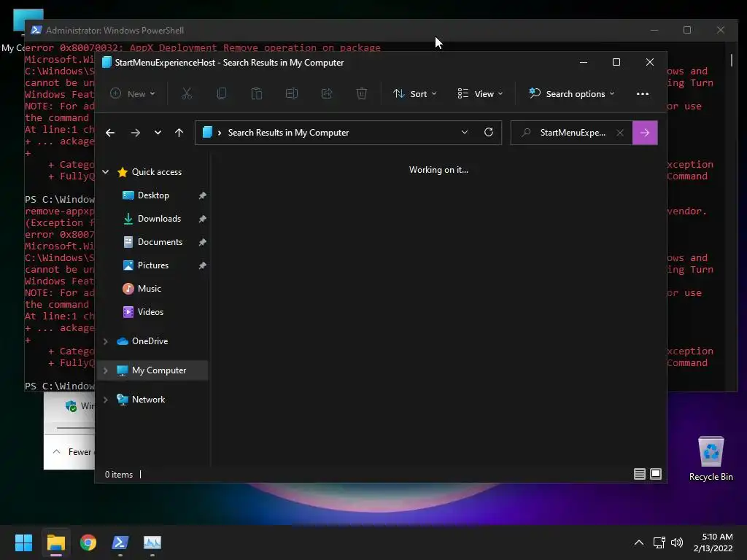This screenshot has height=560, width=747.
Task: Open Desktop in Quick access
Action: [153, 195]
